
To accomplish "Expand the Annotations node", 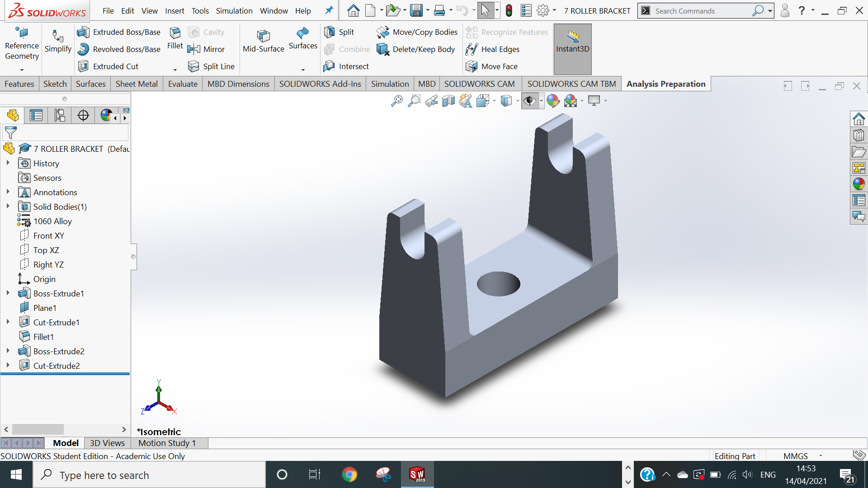I will tap(8, 192).
